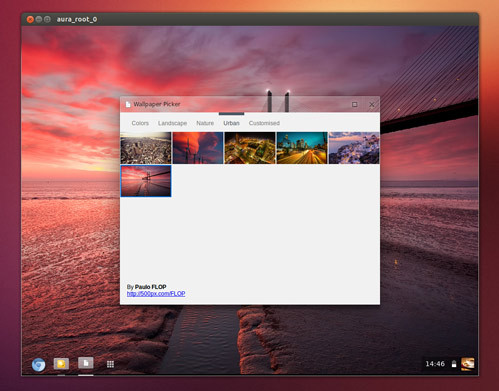Image resolution: width=499 pixels, height=391 pixels.
Task: Click the Wallpaper Picker document icon
Action: tap(128, 104)
